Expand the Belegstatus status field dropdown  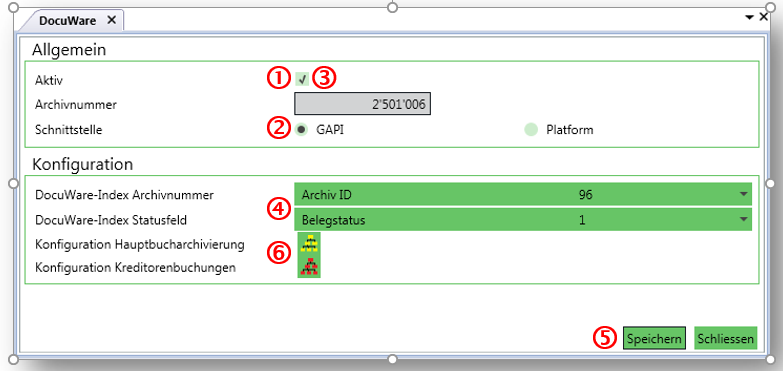(523, 220)
